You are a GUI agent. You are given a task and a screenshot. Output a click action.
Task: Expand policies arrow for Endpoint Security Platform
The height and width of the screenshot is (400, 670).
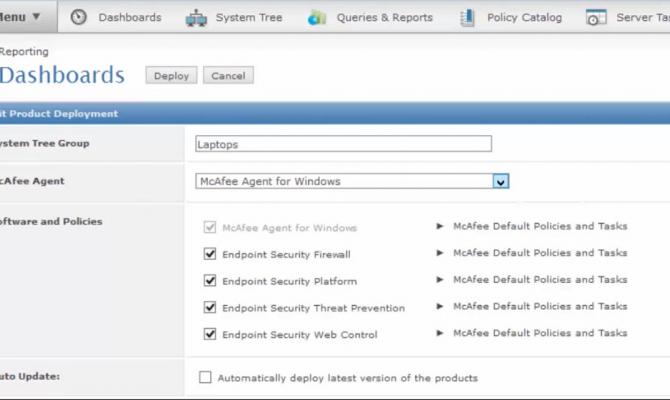tap(440, 280)
